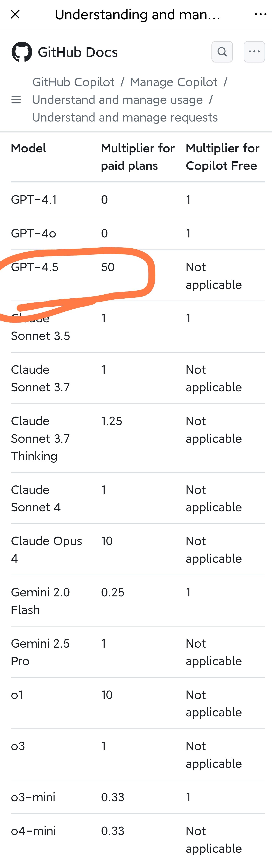Screen dimensions: 272x868
Task: Select the GPT-4.5 model cell
Action: tap(35, 267)
